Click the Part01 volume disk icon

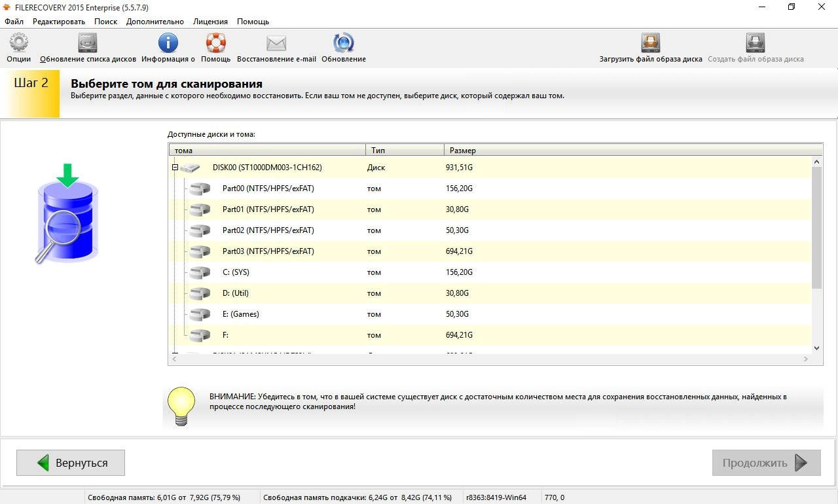200,209
